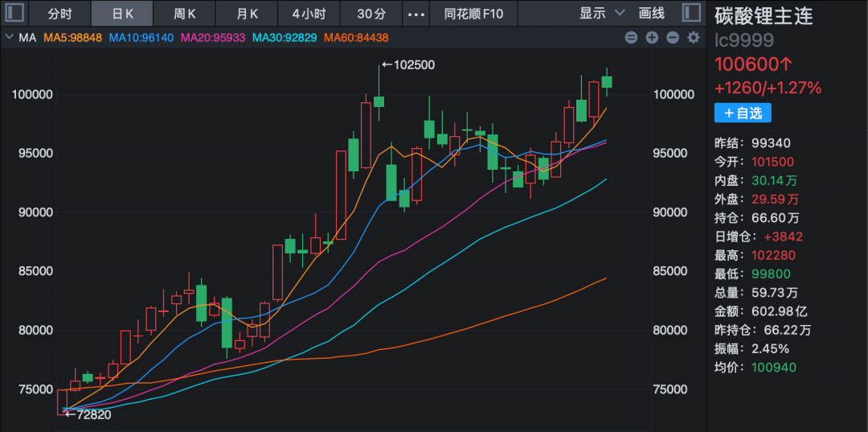Viewport: 868px width, 432px height.
Task: Click the minus icon to zoom out the chart
Action: click(673, 38)
